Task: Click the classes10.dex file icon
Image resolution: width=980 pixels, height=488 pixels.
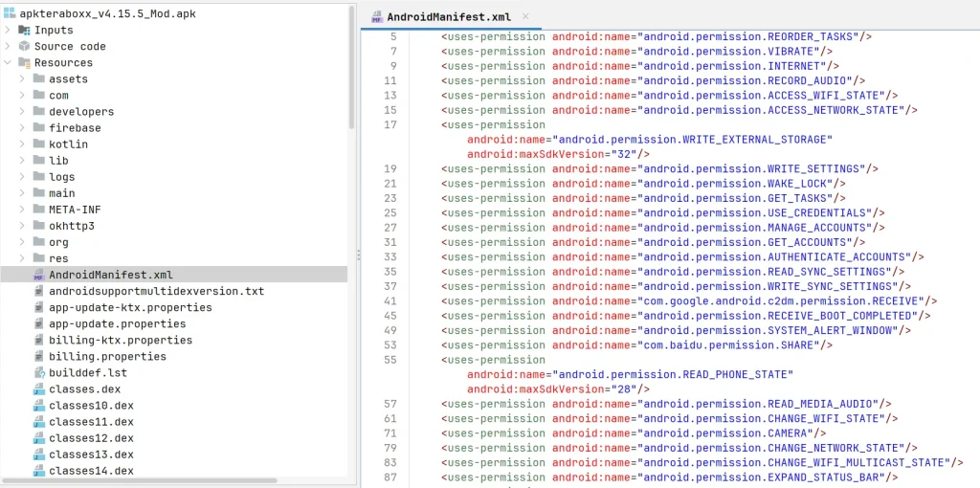Action: click(x=38, y=406)
